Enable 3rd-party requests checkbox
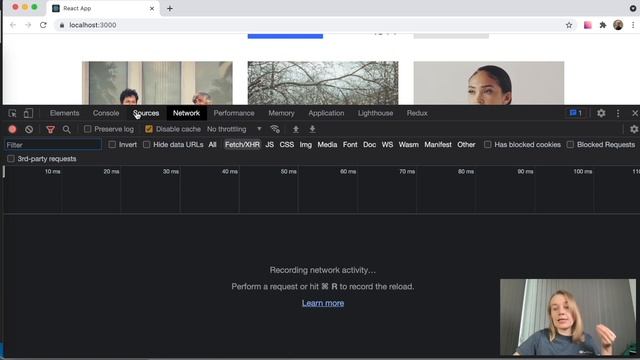 [11, 158]
